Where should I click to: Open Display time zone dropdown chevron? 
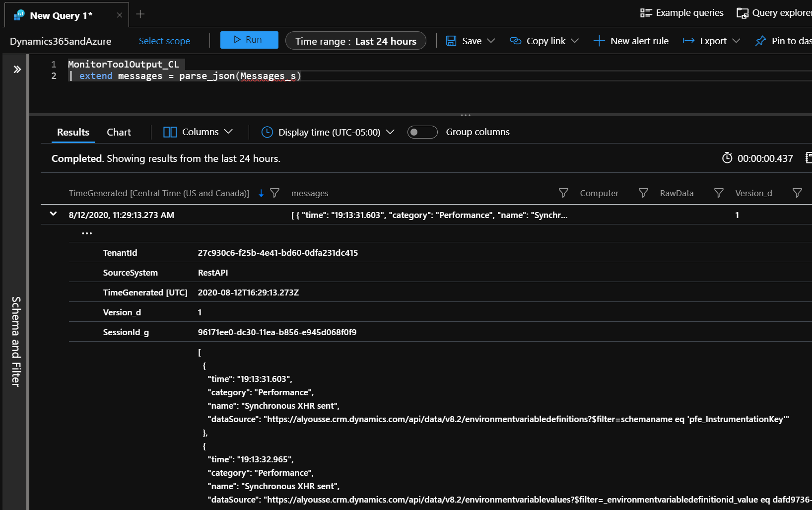390,132
